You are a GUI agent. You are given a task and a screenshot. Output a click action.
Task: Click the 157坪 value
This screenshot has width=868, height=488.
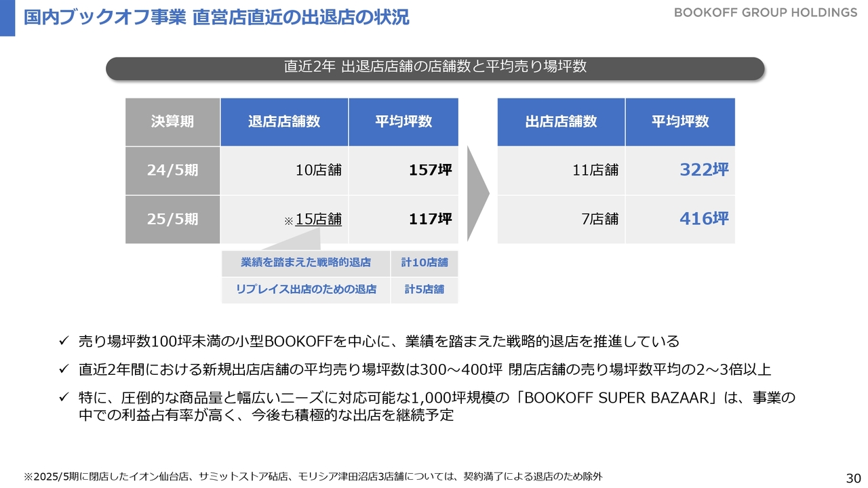pyautogui.click(x=430, y=171)
